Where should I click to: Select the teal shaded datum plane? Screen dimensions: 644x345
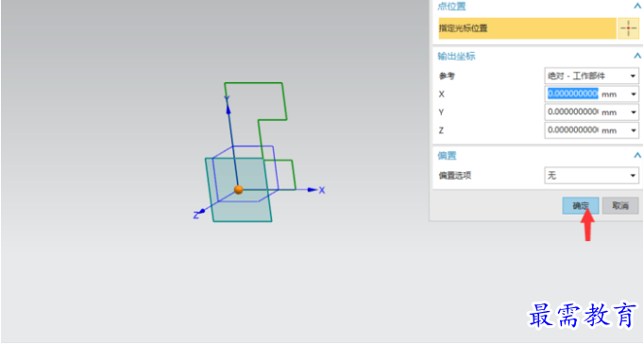coord(238,190)
